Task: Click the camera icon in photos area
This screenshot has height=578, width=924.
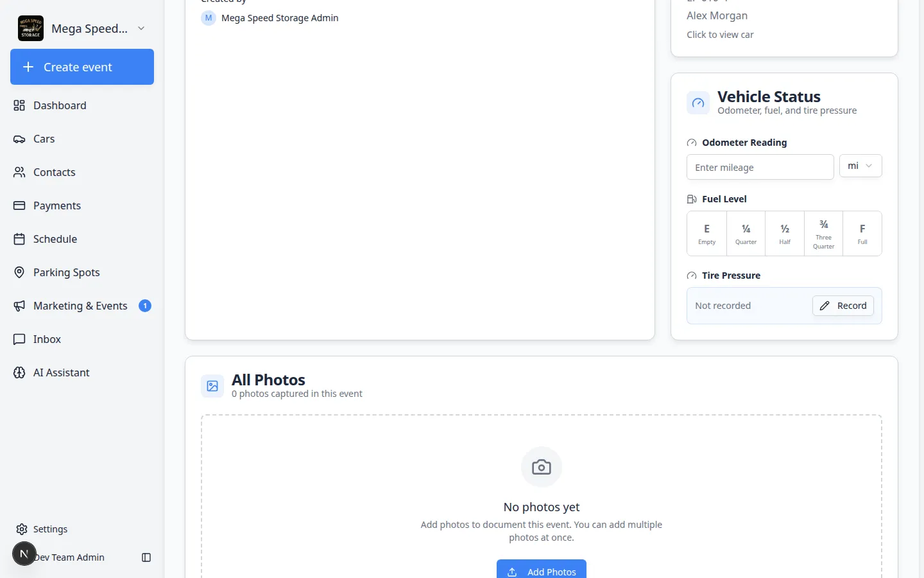Action: (x=542, y=467)
